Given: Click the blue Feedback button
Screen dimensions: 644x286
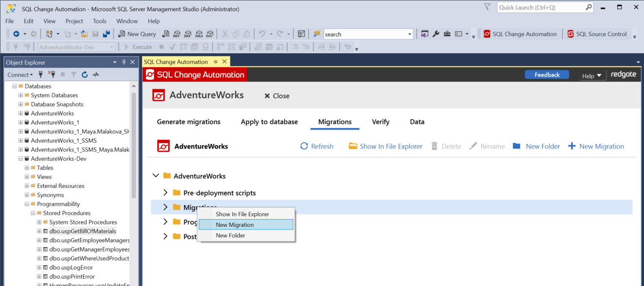Looking at the screenshot, I should click(x=547, y=75).
